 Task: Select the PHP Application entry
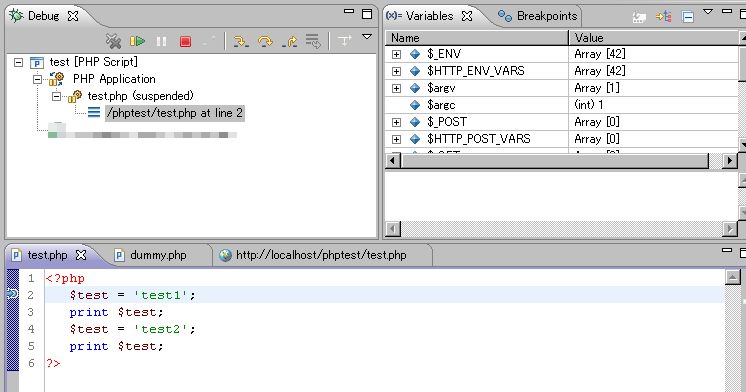[114, 79]
